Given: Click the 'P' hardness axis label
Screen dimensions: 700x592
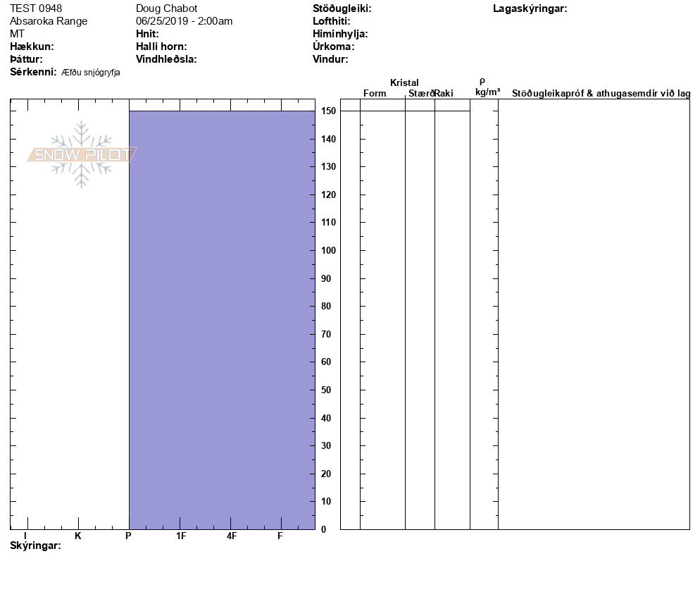Looking at the screenshot, I should click(128, 536).
